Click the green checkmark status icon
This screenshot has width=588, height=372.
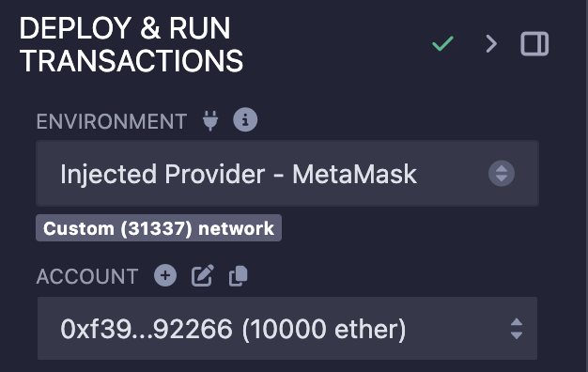click(x=442, y=43)
